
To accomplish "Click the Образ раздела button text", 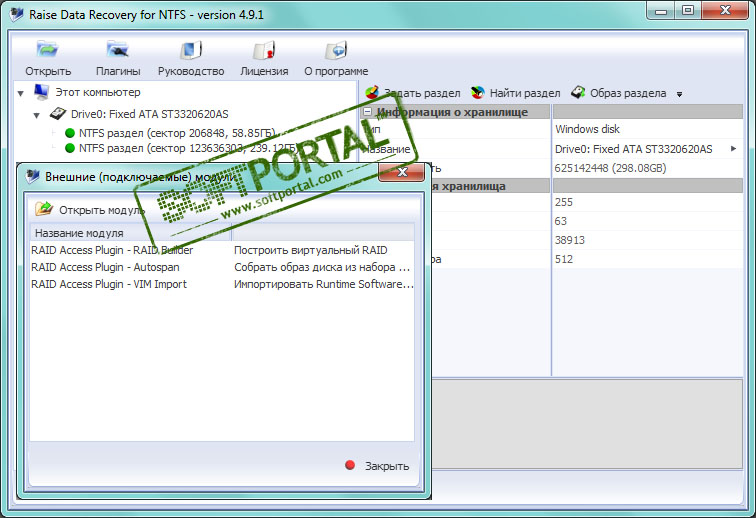I will pyautogui.click(x=628, y=93).
